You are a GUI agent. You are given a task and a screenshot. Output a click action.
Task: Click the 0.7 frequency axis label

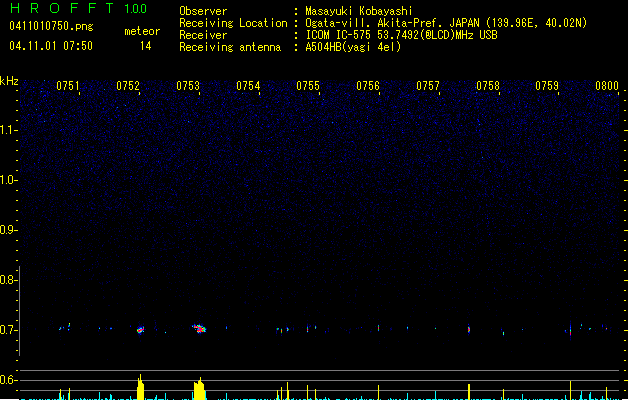9,329
